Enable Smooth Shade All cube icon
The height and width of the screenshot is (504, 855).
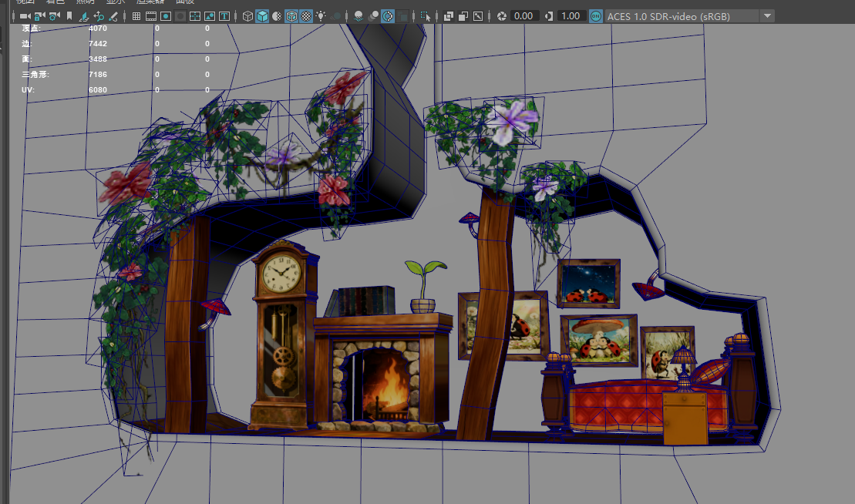point(262,15)
